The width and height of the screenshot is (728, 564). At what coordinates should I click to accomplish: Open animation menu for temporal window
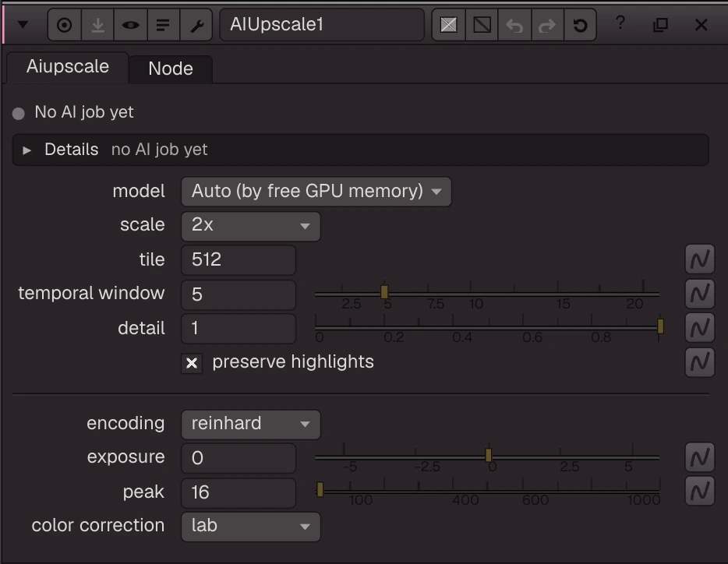(700, 294)
